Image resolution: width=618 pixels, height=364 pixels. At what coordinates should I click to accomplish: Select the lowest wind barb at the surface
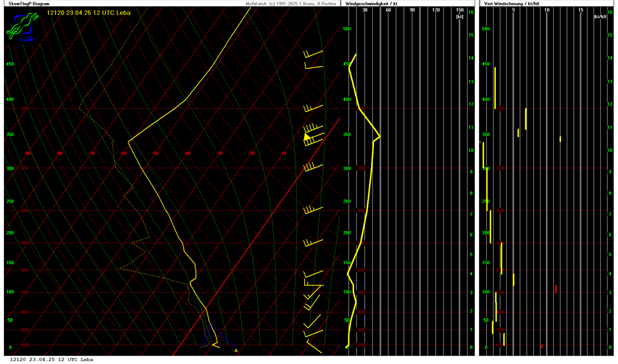314,346
